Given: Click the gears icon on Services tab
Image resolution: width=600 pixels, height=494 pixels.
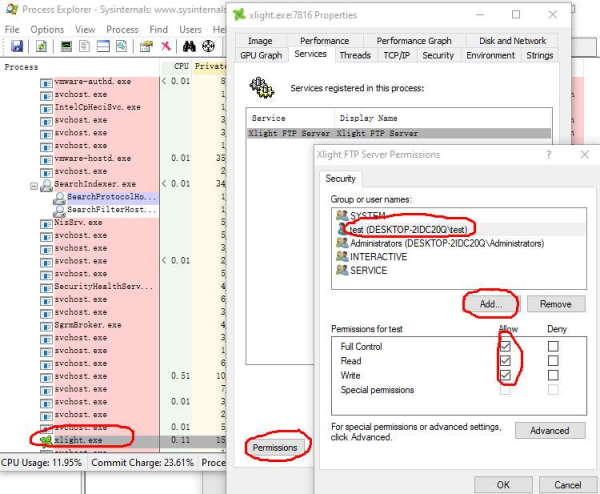Looking at the screenshot, I should (262, 87).
